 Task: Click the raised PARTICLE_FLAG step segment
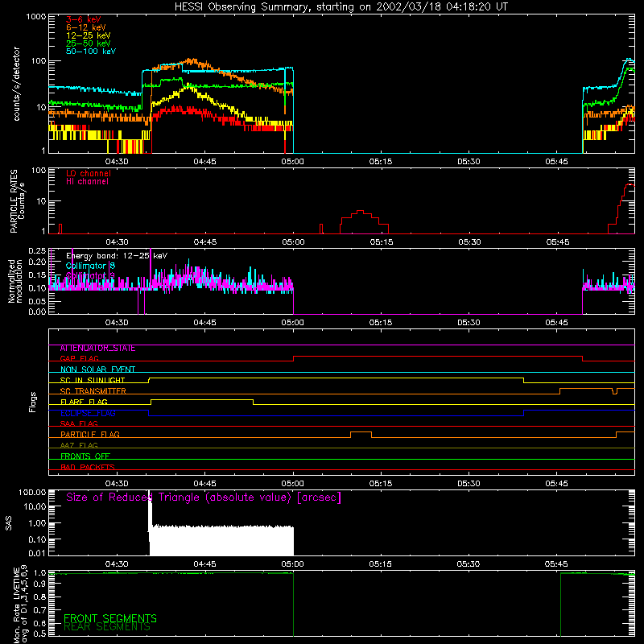(x=361, y=432)
